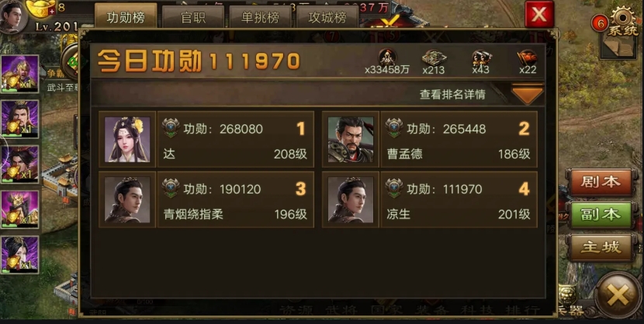Open the 副本 green button
This screenshot has height=324, width=644.
click(x=600, y=214)
